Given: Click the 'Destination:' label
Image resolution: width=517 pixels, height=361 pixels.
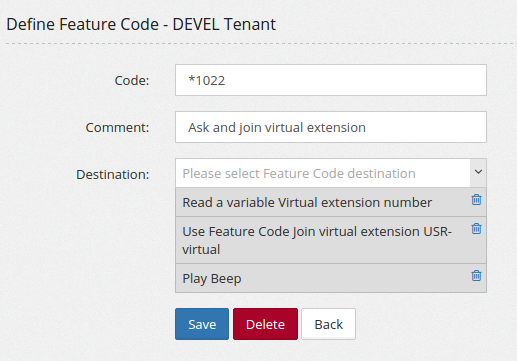Looking at the screenshot, I should pos(113,174).
